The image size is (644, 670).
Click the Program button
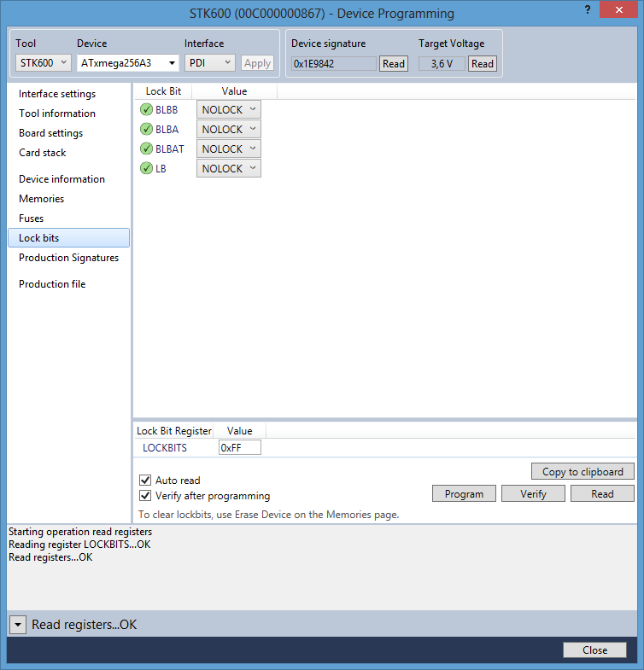coord(464,494)
